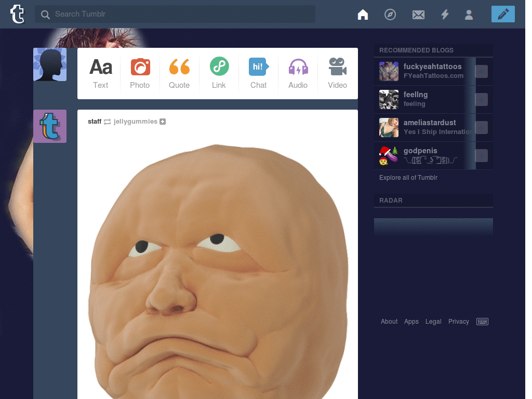The height and width of the screenshot is (399, 532).
Task: Open the Account person icon
Action: 469,15
